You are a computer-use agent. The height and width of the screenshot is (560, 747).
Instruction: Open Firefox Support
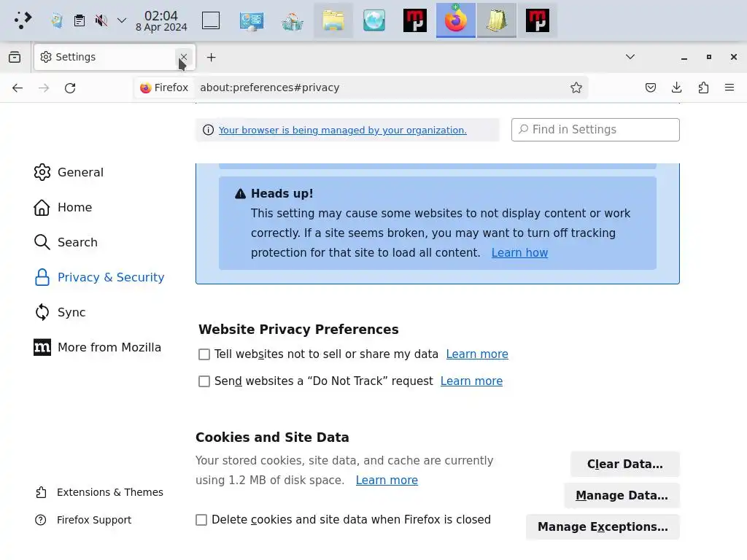pyautogui.click(x=83, y=519)
